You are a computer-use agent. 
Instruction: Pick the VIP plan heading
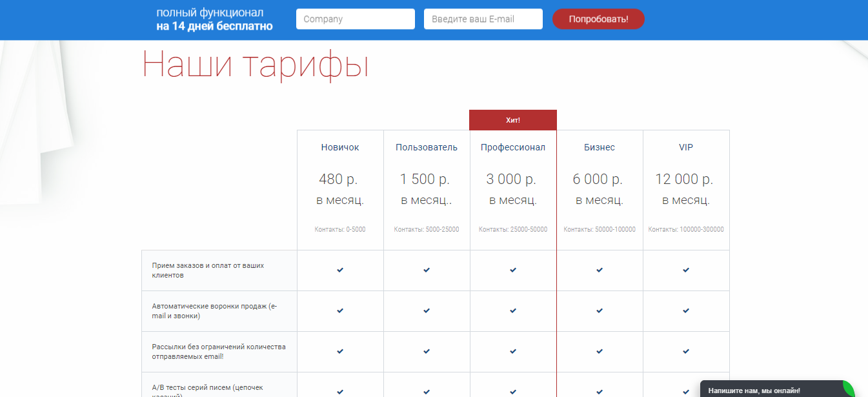(x=686, y=147)
